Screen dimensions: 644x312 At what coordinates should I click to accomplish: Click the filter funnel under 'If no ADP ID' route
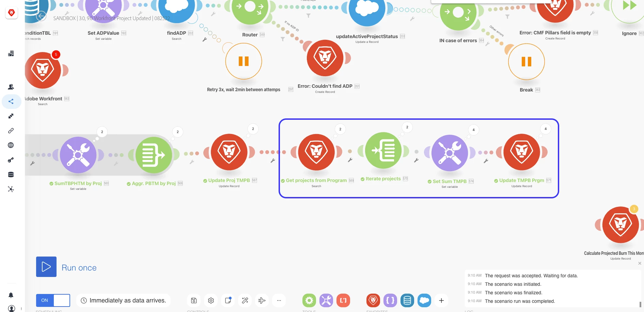[283, 39]
